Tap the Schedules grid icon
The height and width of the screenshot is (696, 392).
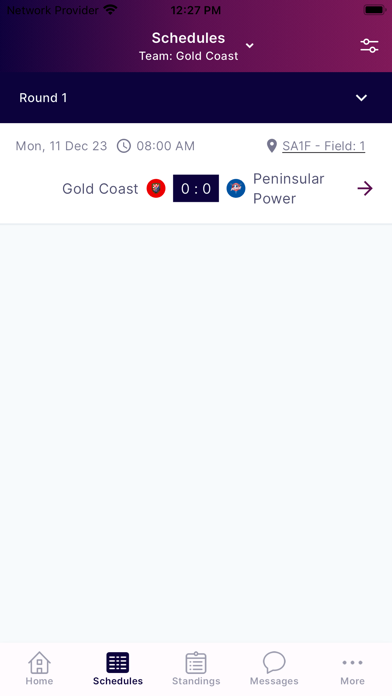(118, 662)
